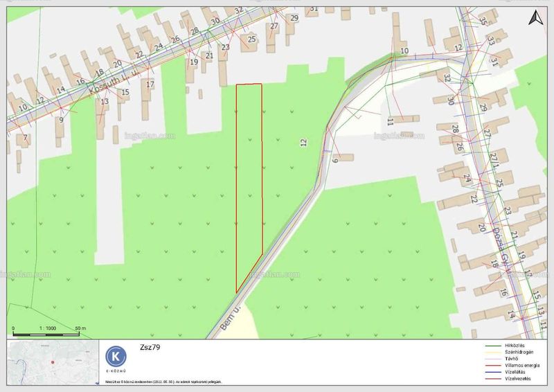
Task: Open the overview minimap thumbnail
Action: [53, 362]
